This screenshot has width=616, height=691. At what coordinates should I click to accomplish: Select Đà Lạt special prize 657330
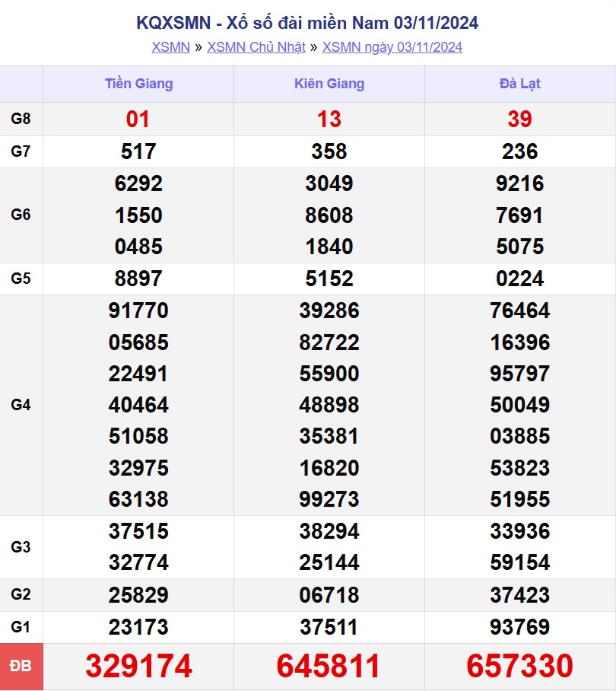tap(520, 667)
